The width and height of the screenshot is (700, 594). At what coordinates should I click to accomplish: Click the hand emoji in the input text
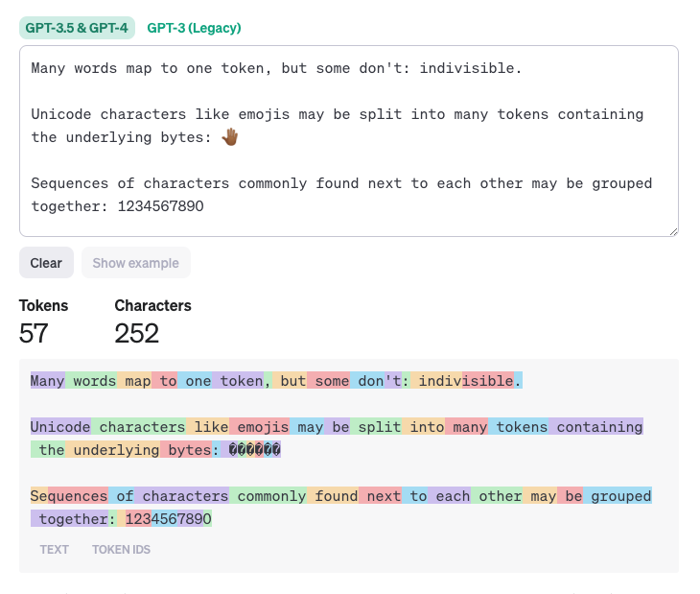(229, 137)
